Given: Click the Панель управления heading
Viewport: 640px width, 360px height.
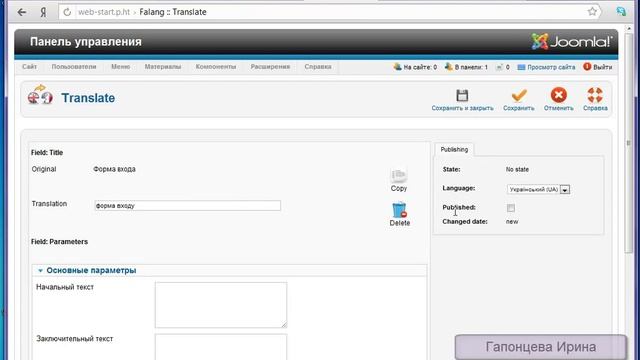Looking at the screenshot, I should point(86,42).
